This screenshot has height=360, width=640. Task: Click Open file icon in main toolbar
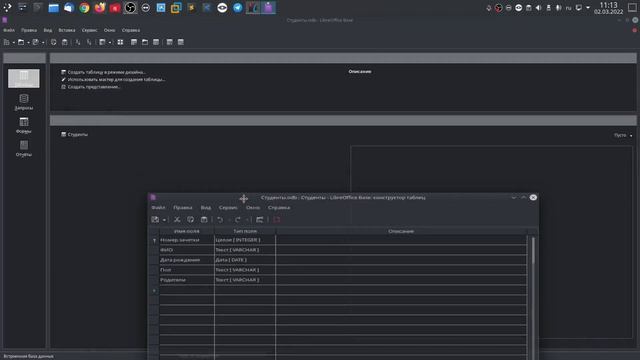point(21,42)
